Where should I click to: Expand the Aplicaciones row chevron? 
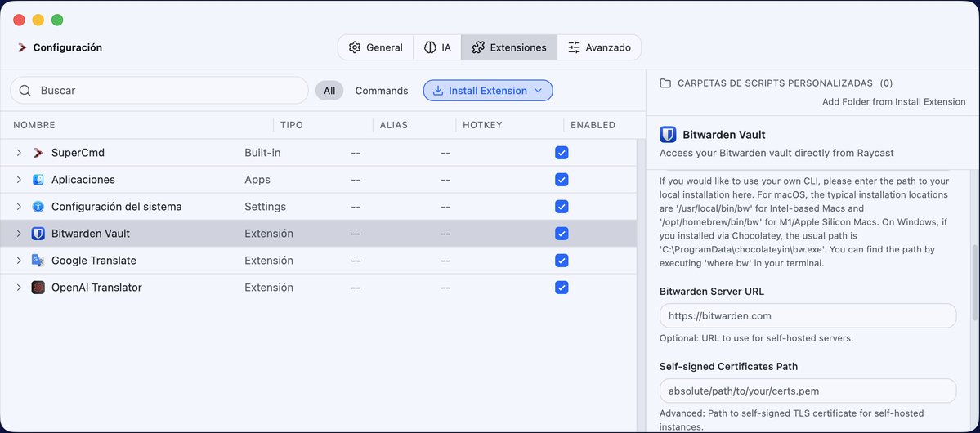click(19, 179)
